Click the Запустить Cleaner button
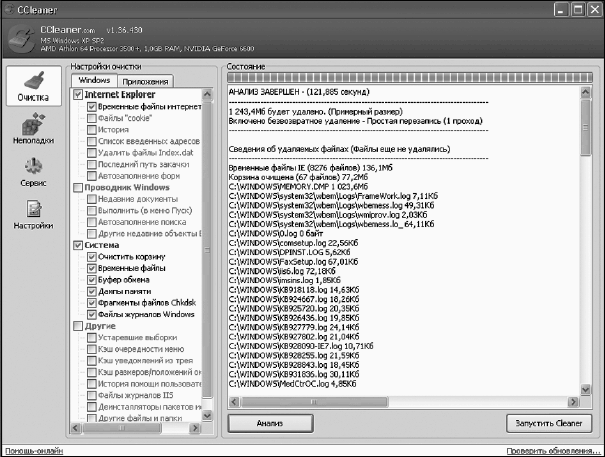Screen dimensions: 605x457 (x=547, y=423)
